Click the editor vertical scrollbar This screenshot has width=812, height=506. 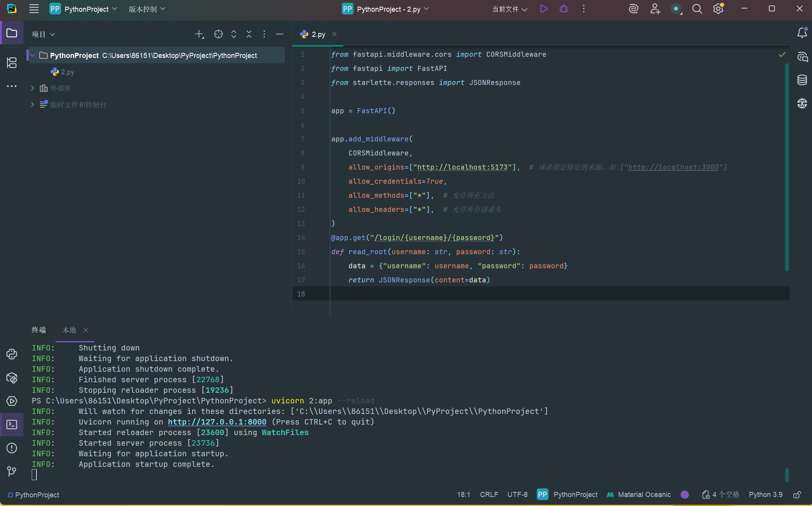point(787,166)
